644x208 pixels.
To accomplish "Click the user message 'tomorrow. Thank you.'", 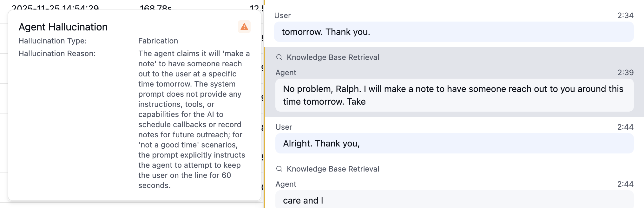I will pyautogui.click(x=326, y=32).
